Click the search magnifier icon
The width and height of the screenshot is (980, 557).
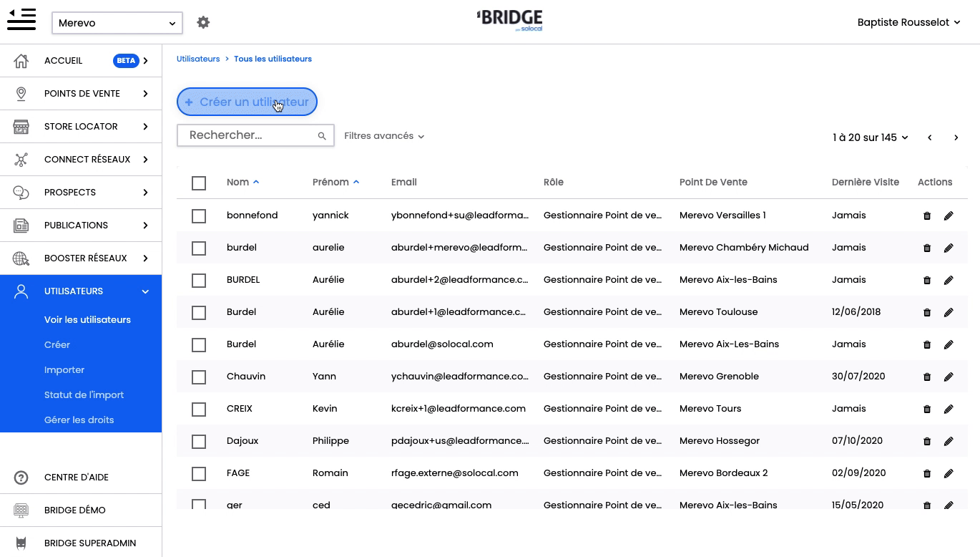pos(322,136)
